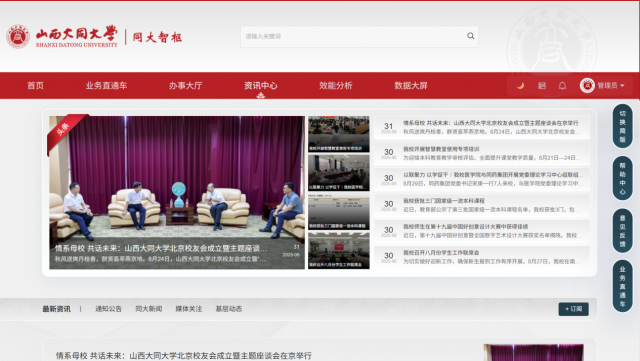This screenshot has height=361, width=640.
Task: Switch to the 通知公告 tab
Action: coord(109,309)
